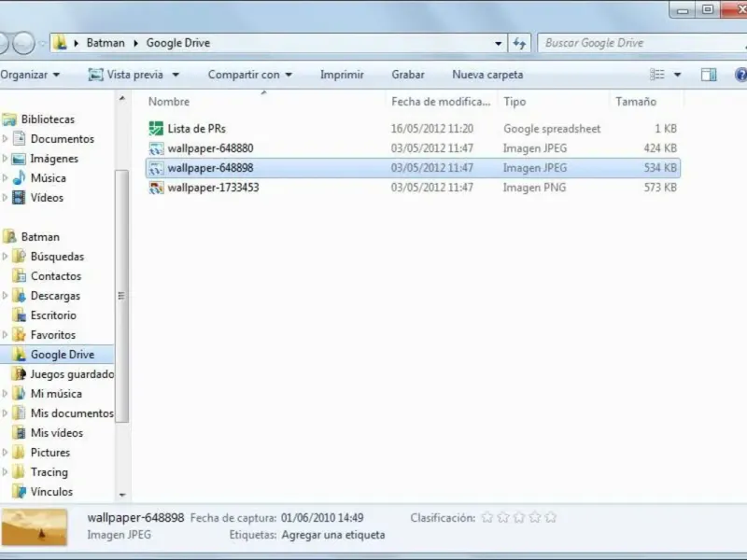Expand the Documentos tree node
747x560 pixels.
[x=6, y=138]
